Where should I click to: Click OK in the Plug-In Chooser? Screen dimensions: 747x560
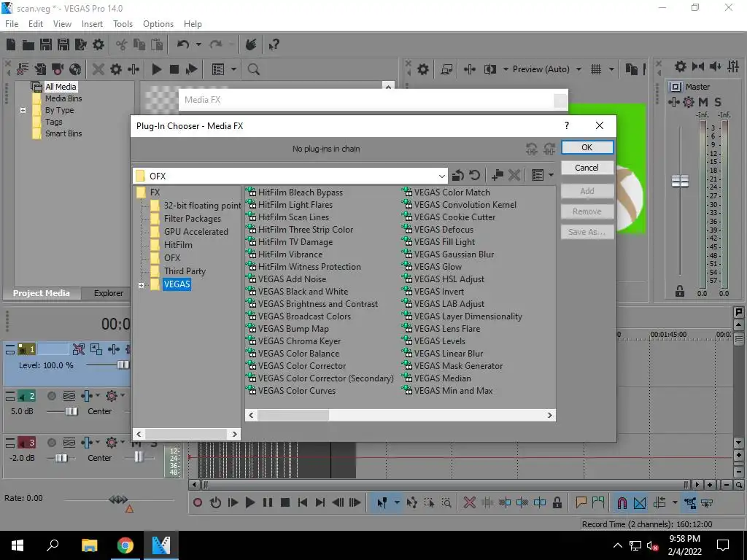(x=587, y=147)
